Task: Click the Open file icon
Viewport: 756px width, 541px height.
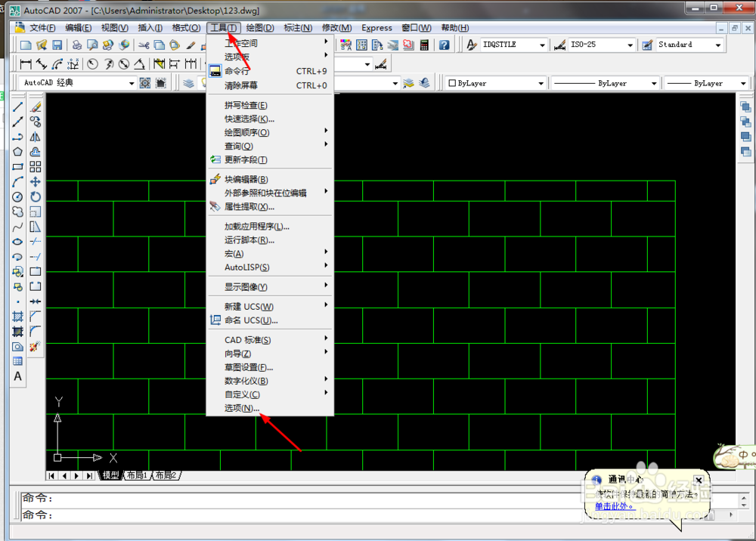Action: click(x=42, y=45)
